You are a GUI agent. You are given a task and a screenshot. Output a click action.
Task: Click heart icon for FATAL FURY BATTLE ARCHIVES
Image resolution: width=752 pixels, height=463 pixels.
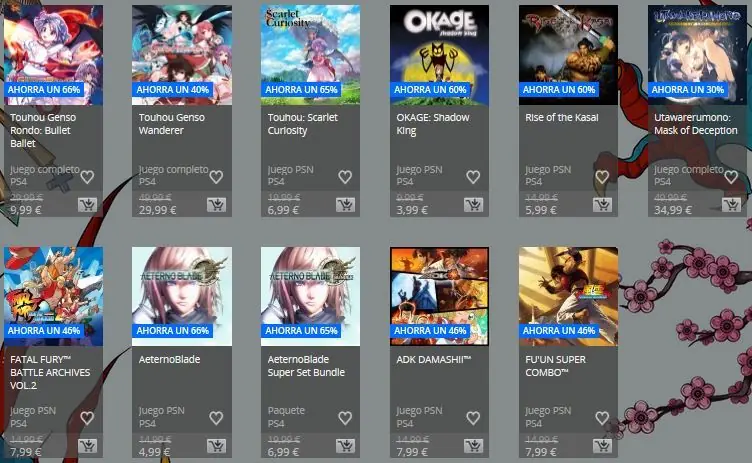pos(87,418)
